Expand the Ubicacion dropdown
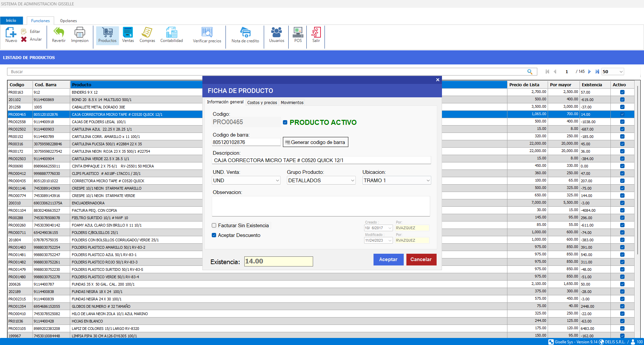Screen dimensions: 644x345 tap(428, 181)
